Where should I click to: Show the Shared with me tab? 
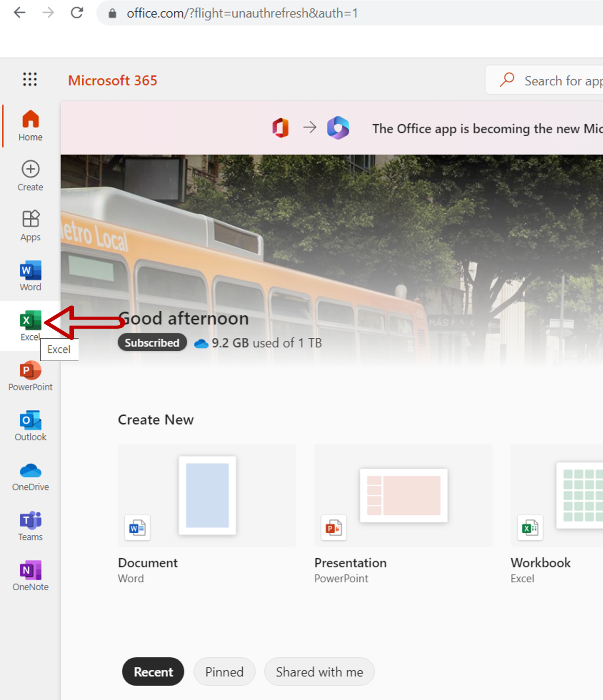point(319,672)
